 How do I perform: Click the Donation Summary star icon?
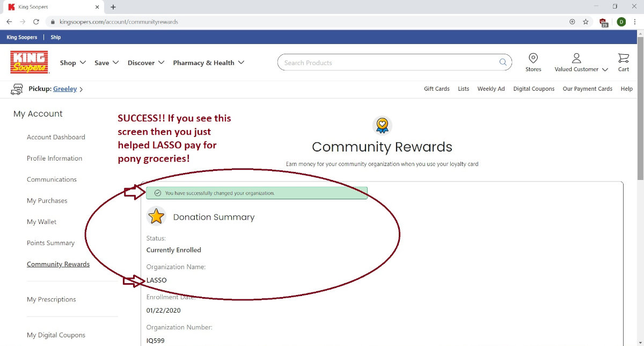click(156, 217)
